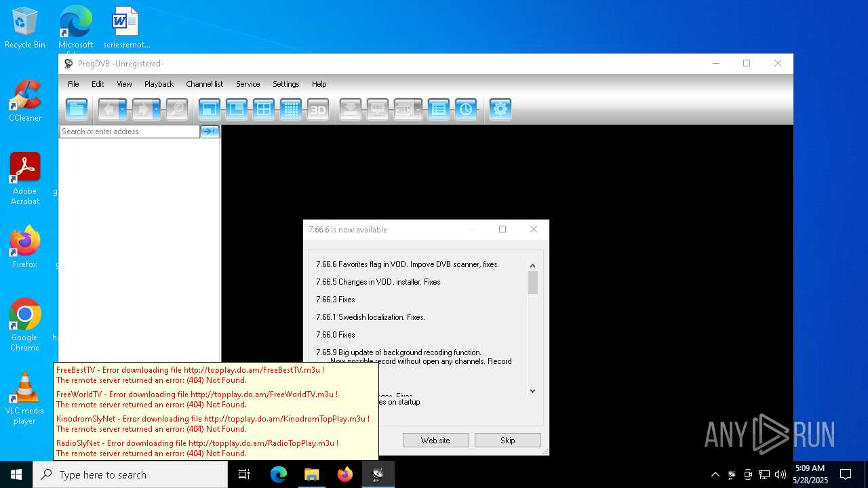The height and width of the screenshot is (488, 868).
Task: Click the RadioSlyNet download error message
Action: point(197,449)
